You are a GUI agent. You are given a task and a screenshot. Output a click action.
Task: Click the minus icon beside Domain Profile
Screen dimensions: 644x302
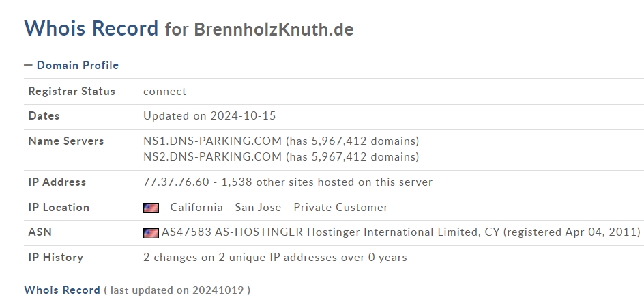(x=28, y=65)
